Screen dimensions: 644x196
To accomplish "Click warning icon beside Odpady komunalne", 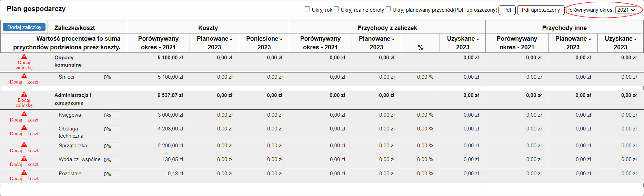I will tap(24, 57).
